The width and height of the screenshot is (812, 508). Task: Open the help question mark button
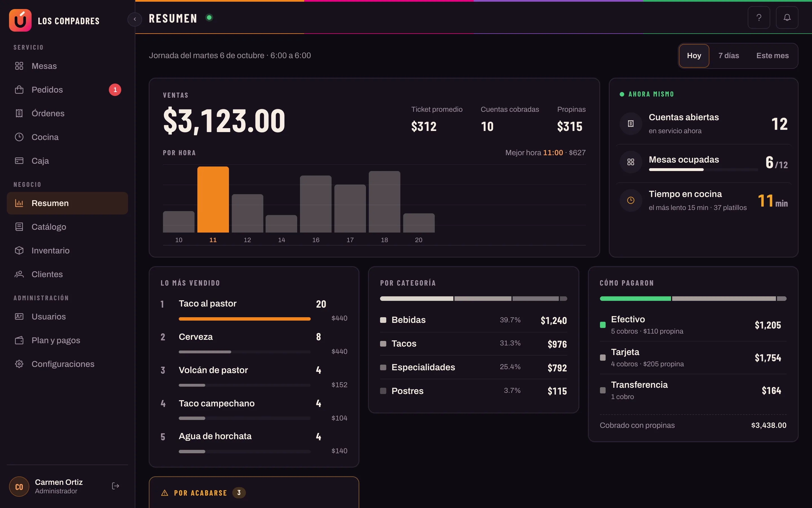(x=759, y=18)
